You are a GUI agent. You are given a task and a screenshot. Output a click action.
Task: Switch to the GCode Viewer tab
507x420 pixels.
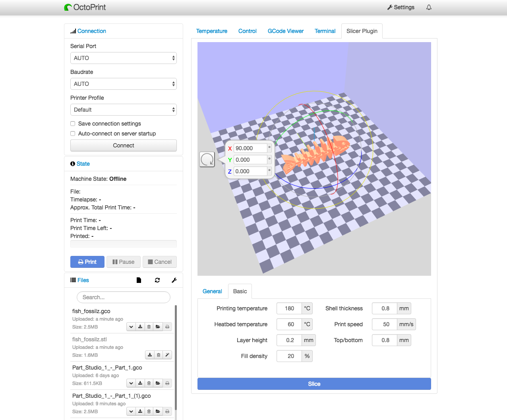[x=285, y=31]
